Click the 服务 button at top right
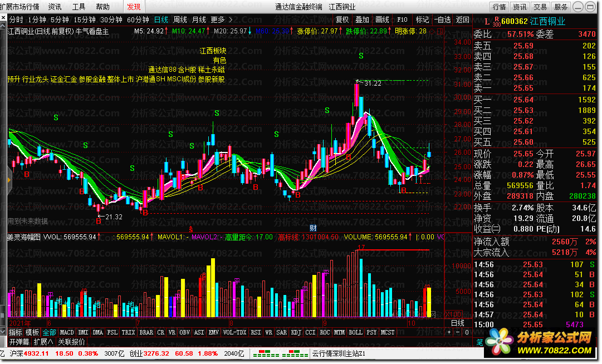602x364 pixels. [561, 7]
